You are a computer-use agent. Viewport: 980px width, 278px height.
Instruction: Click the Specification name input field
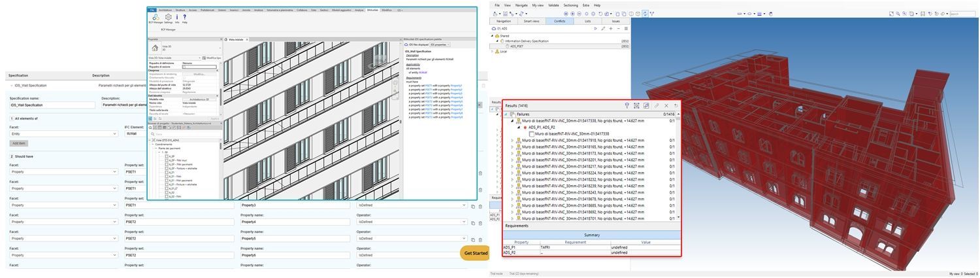(52, 105)
